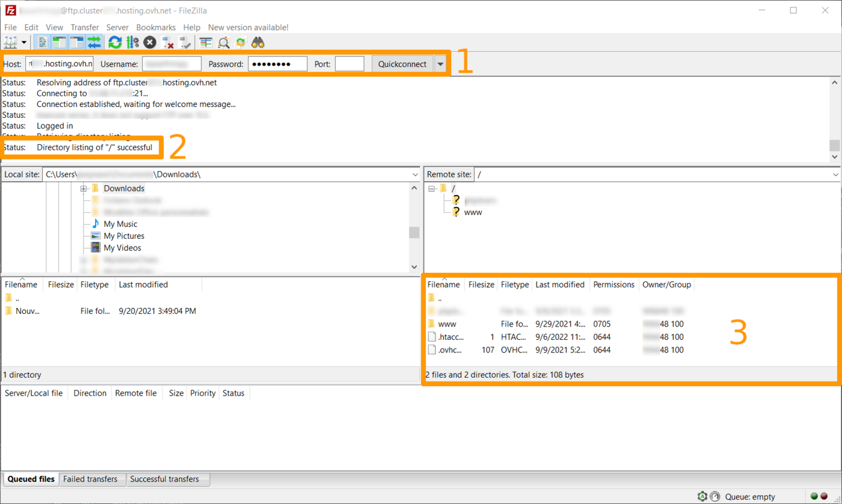Click the Quickconnect button

point(402,64)
